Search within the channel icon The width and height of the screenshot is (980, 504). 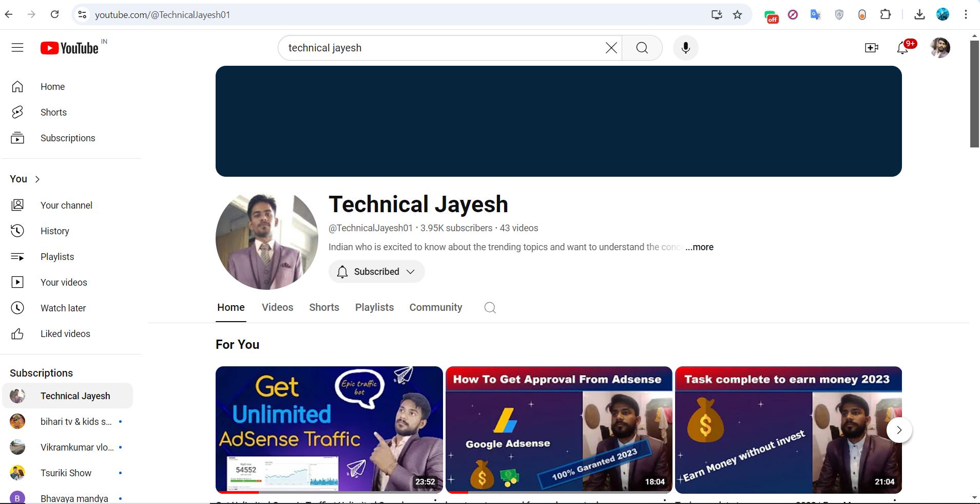tap(490, 308)
